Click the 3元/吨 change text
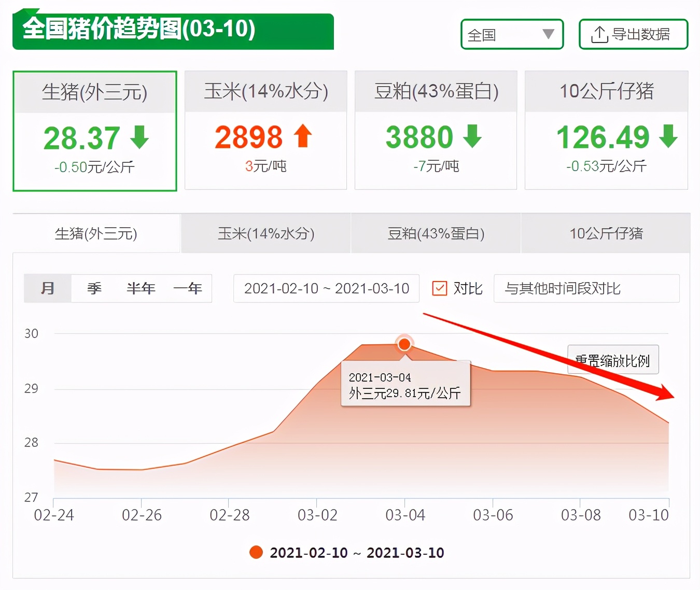Image resolution: width=700 pixels, height=590 pixels. tap(265, 166)
